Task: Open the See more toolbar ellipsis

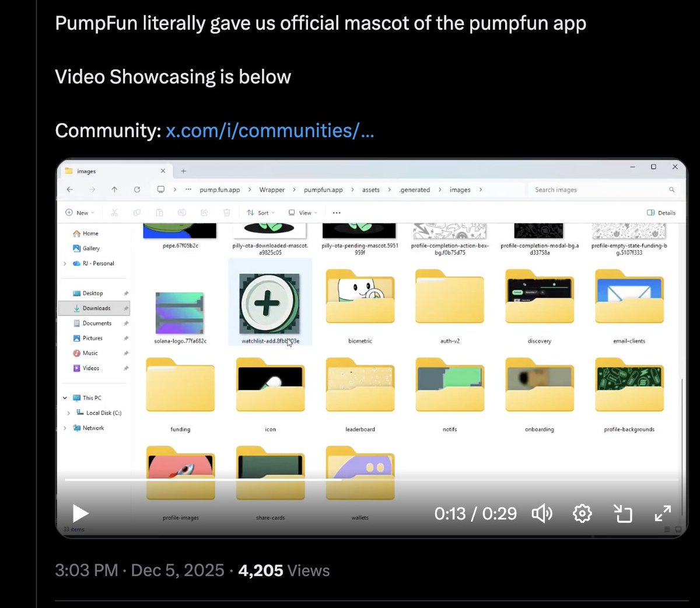Action: [x=337, y=213]
